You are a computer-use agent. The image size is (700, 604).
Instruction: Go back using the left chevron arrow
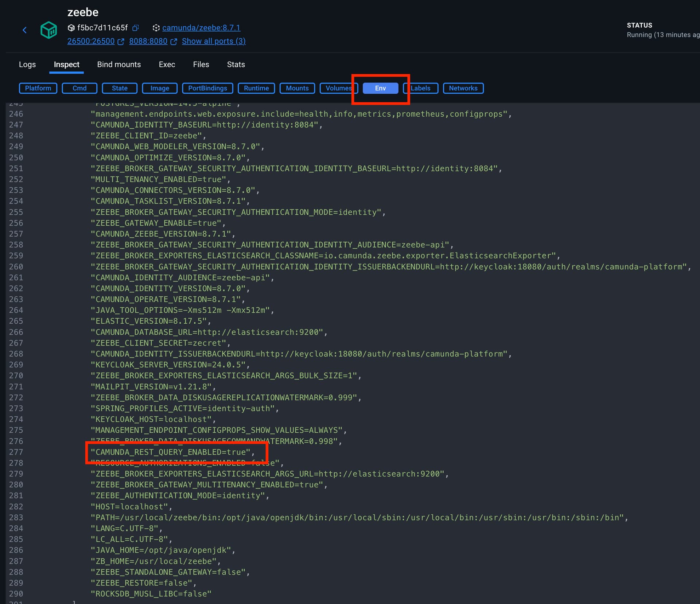25,30
